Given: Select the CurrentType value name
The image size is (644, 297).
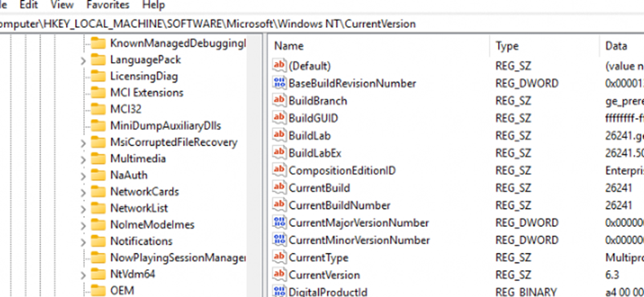Looking at the screenshot, I should tap(318, 258).
